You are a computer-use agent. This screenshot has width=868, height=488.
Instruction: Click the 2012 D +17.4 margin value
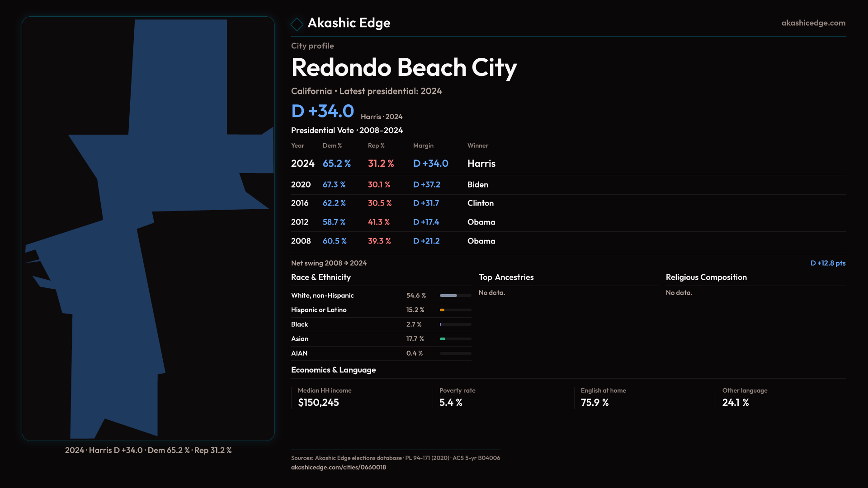pos(426,222)
